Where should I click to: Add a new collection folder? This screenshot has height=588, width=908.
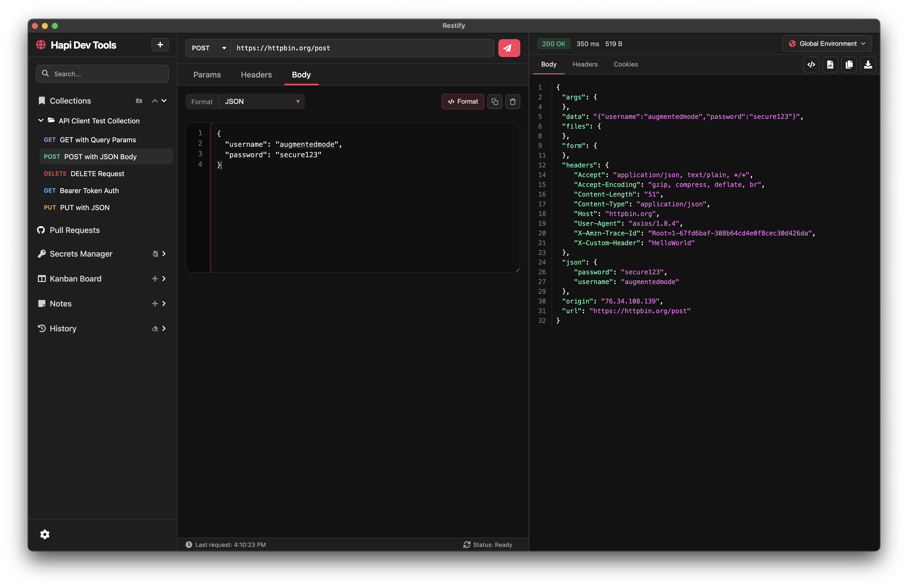point(139,101)
